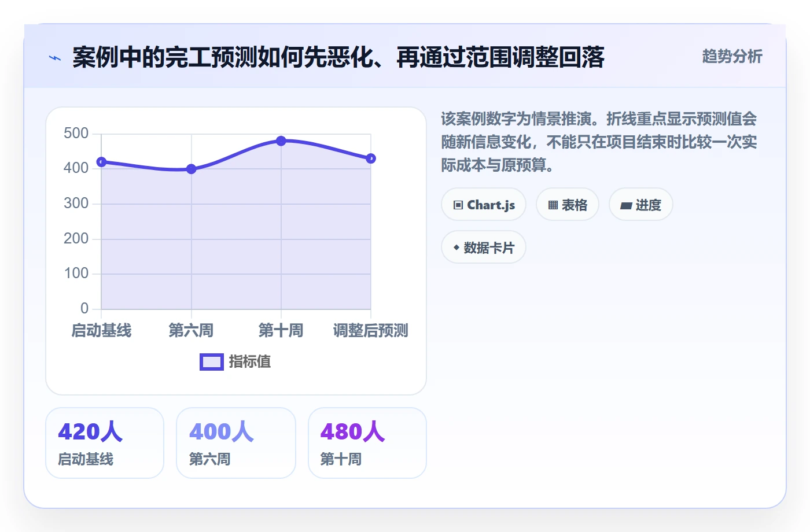Click the Chart.js tag icon
Image resolution: width=810 pixels, height=532 pixels.
pyautogui.click(x=458, y=205)
